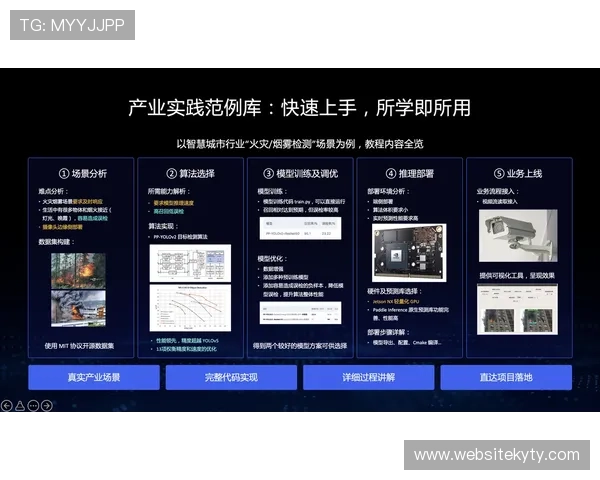The width and height of the screenshot is (600, 480).
Task: Select bullet PP-YOLOv2 目标检测算法
Action: pyautogui.click(x=180, y=237)
